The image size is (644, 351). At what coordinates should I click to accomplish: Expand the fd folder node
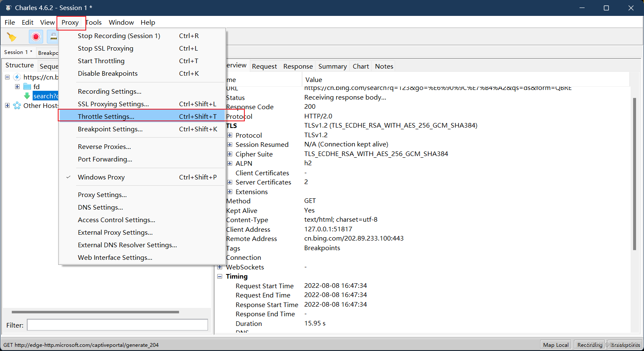point(17,87)
